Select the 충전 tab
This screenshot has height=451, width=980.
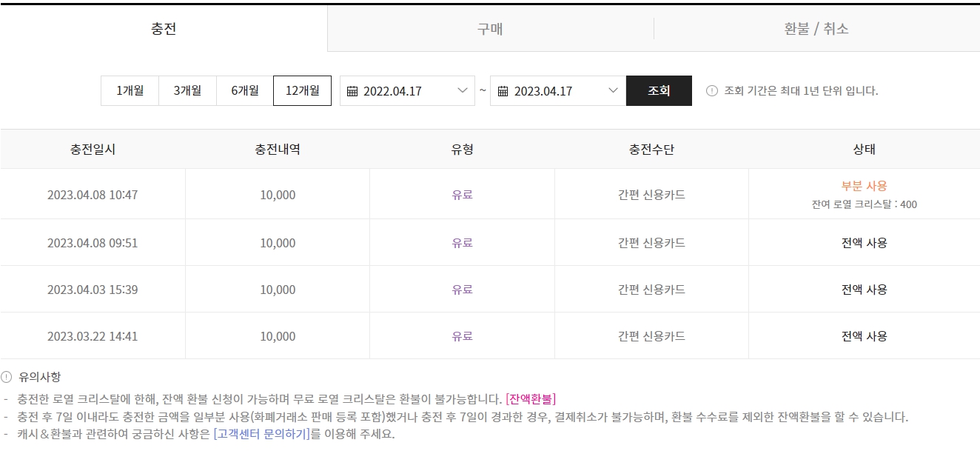pyautogui.click(x=164, y=29)
